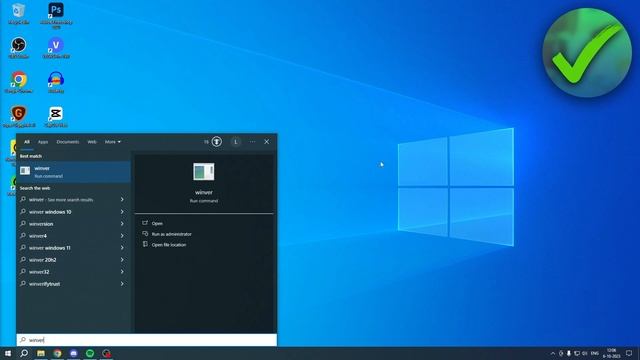
Task: Switch to the Documents search tab
Action: 68,142
